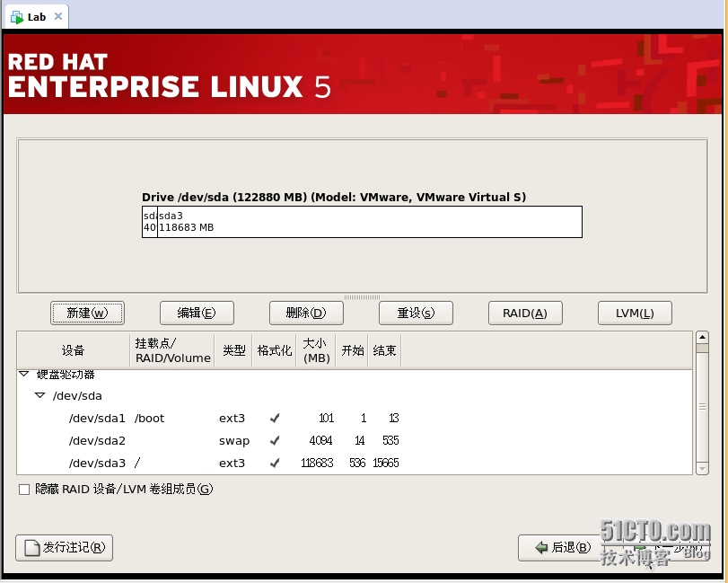
Task: Click the 4094 size value
Action: tap(320, 440)
